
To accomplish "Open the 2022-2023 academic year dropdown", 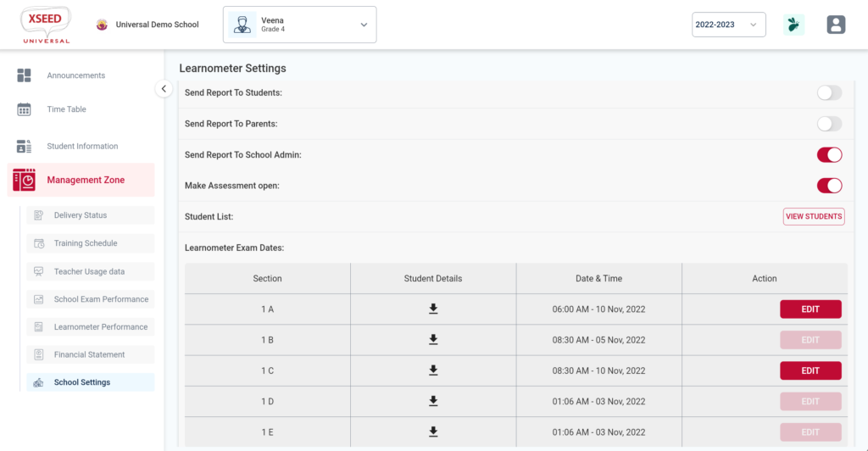I will click(x=728, y=25).
